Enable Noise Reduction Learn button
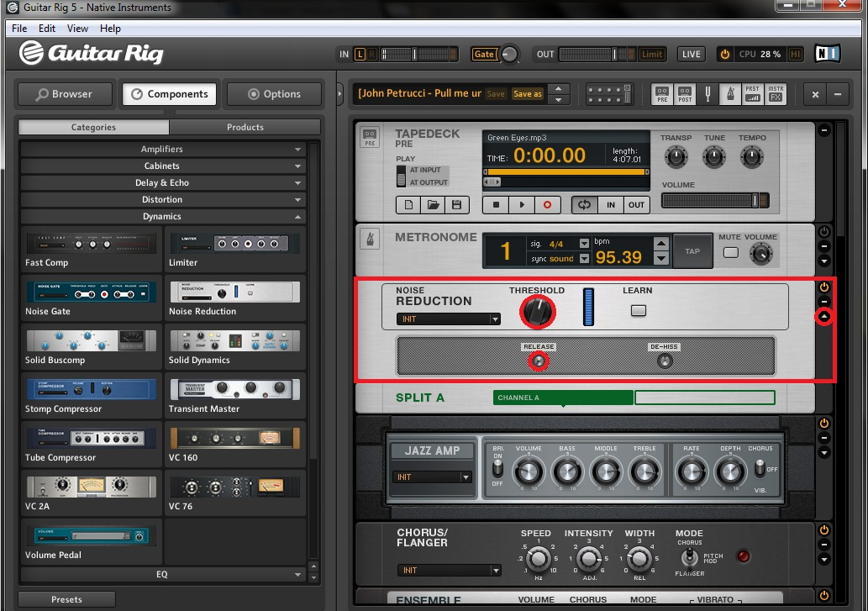Screen dimensions: 868x611 coord(639,310)
